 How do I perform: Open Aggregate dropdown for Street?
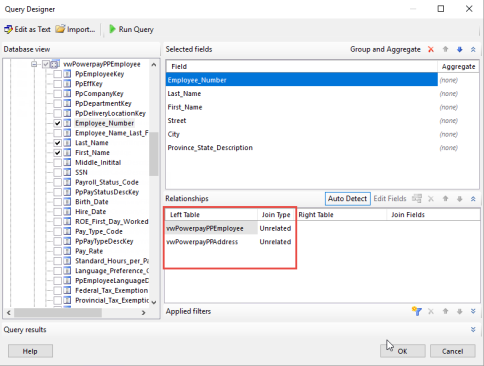[458, 121]
